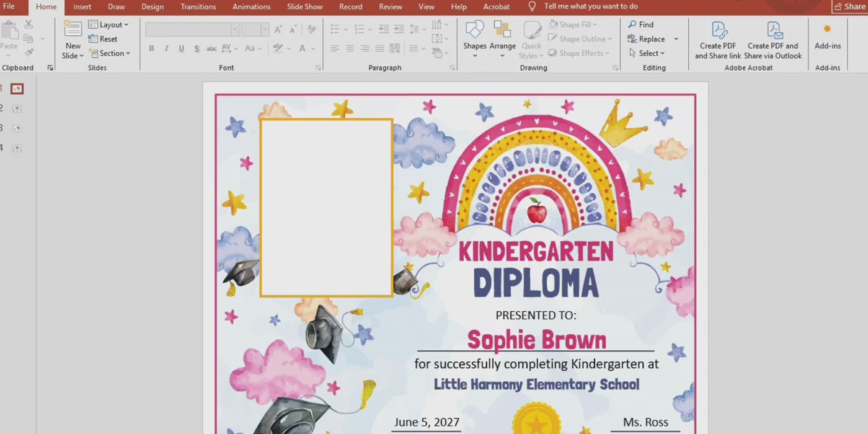
Task: Switch to the Design tab
Action: pyautogui.click(x=153, y=7)
